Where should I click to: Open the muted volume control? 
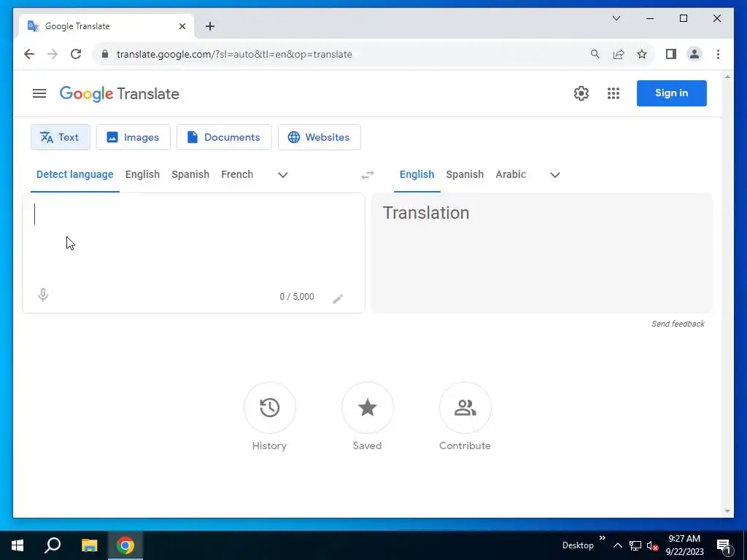point(652,545)
